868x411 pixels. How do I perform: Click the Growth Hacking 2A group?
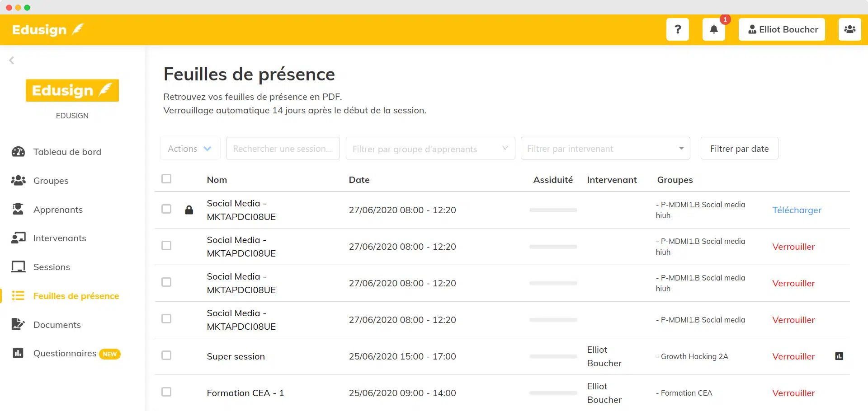[692, 356]
